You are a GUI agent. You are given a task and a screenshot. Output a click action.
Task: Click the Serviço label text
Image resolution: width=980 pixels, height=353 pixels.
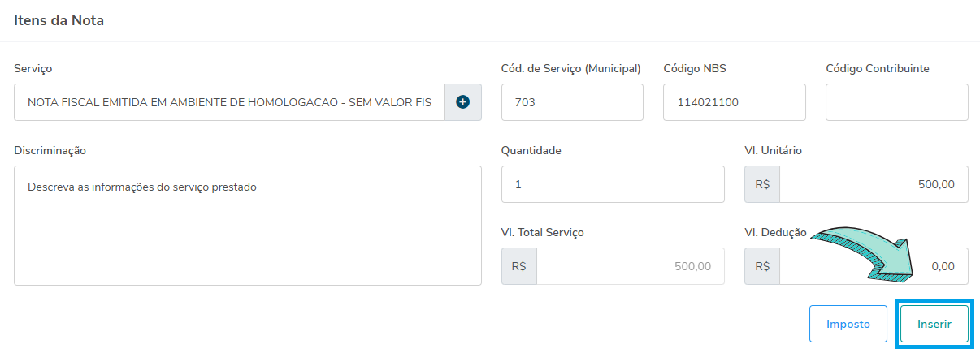pos(33,69)
